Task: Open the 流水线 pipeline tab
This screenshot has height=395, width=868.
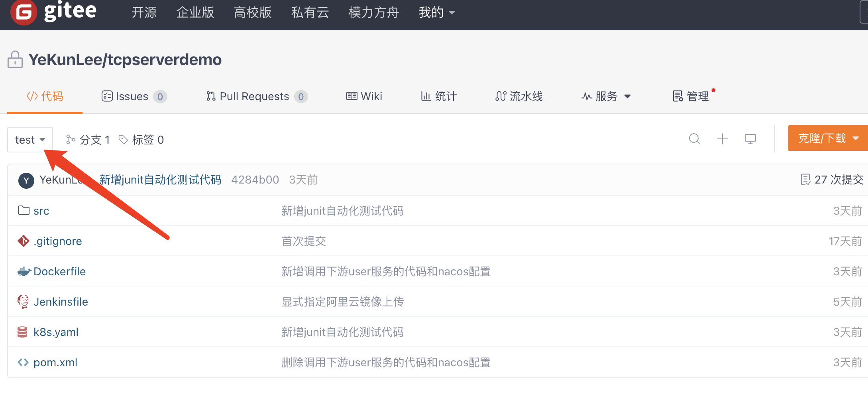Action: (x=519, y=97)
